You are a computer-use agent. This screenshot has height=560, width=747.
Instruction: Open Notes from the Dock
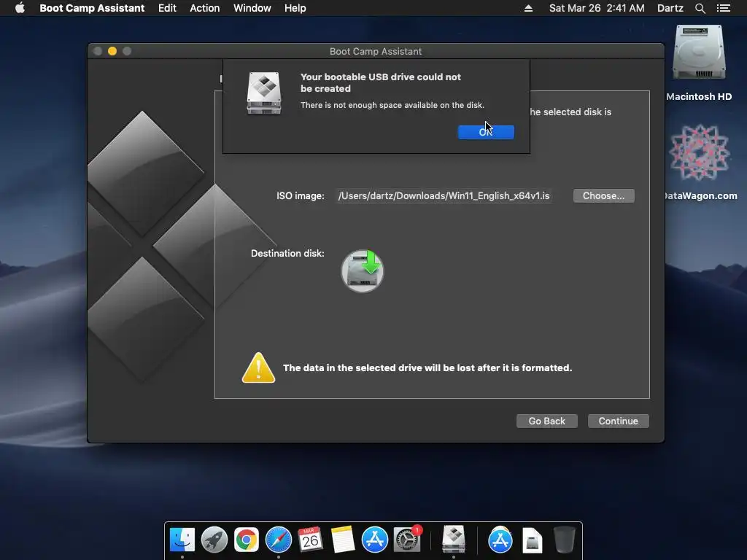tap(343, 540)
